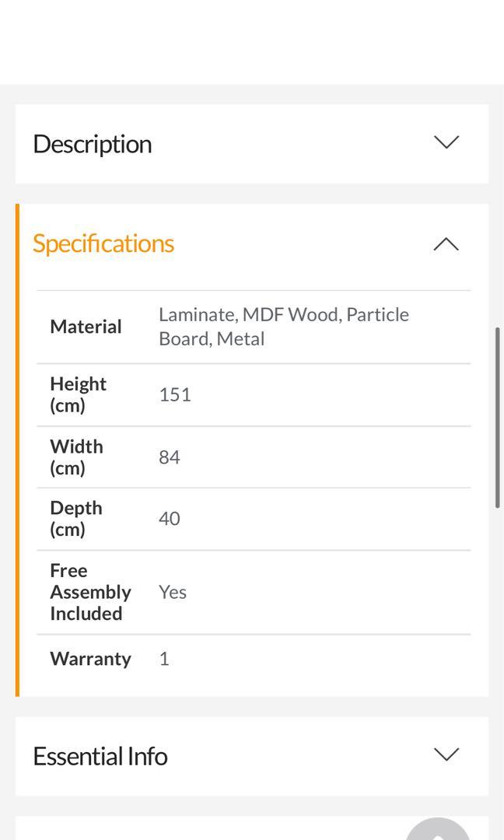Select the Warranty row label
This screenshot has height=840, width=504.
tap(90, 659)
